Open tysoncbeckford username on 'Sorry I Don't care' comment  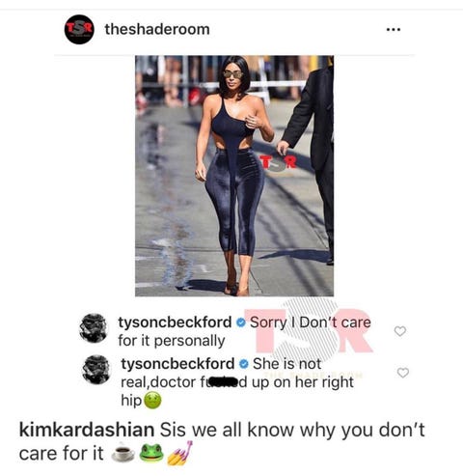[x=175, y=322]
